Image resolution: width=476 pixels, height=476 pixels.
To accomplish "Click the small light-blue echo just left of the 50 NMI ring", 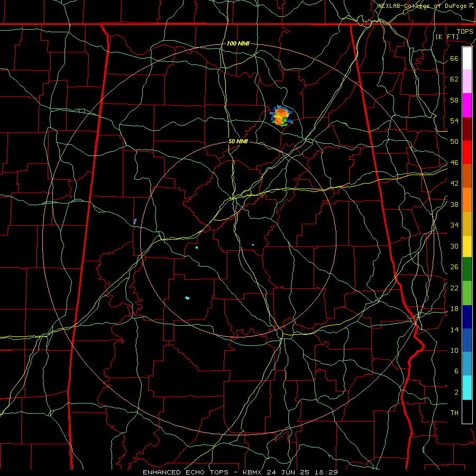I will [135, 222].
